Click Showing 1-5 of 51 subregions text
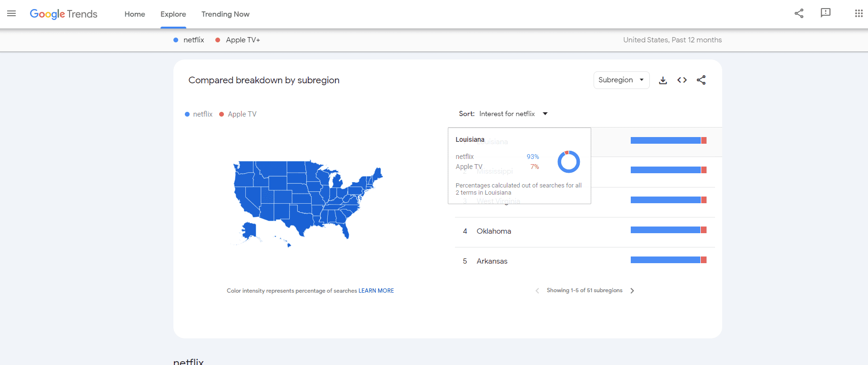The width and height of the screenshot is (868, 365). pyautogui.click(x=585, y=291)
